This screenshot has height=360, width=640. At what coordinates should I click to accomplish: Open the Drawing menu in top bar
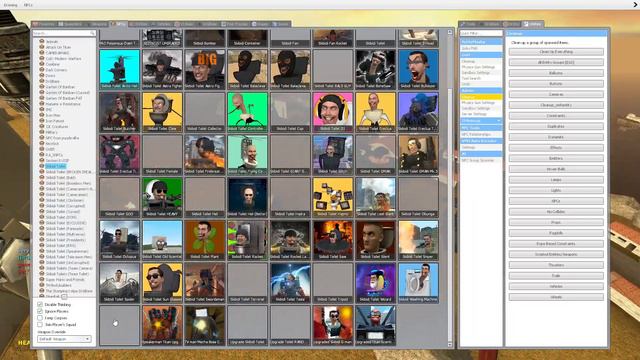(10, 5)
